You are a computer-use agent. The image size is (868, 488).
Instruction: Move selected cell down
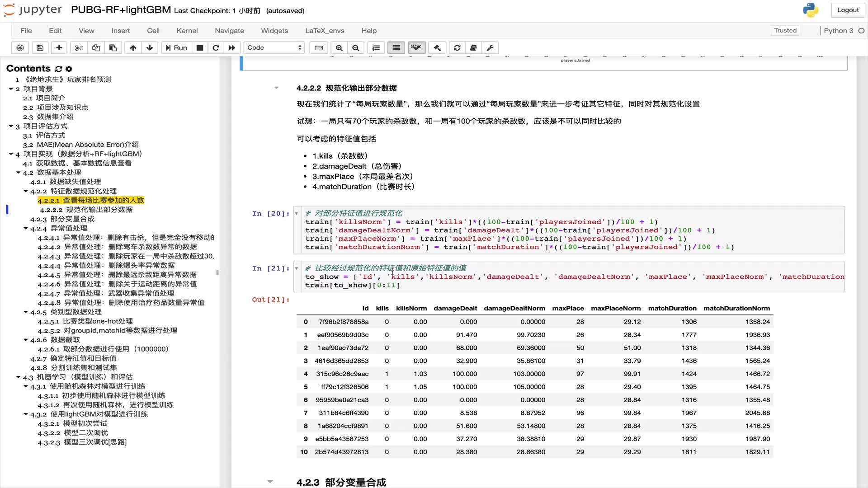(x=150, y=48)
